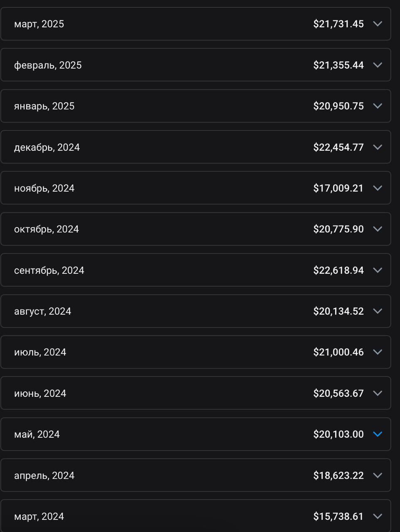The image size is (400, 532).
Task: Click the ноябрь, 2024 month label
Action: [x=44, y=188]
